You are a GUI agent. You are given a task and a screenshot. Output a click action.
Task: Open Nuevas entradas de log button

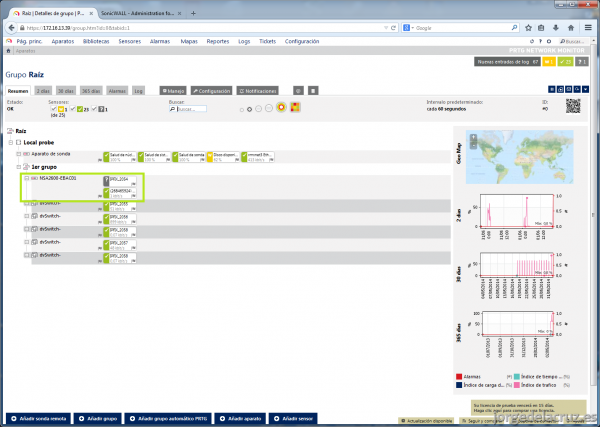(507, 62)
